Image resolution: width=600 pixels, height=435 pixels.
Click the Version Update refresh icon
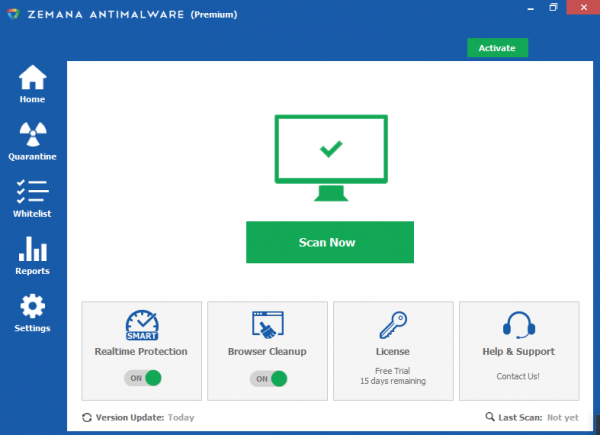pyautogui.click(x=87, y=417)
